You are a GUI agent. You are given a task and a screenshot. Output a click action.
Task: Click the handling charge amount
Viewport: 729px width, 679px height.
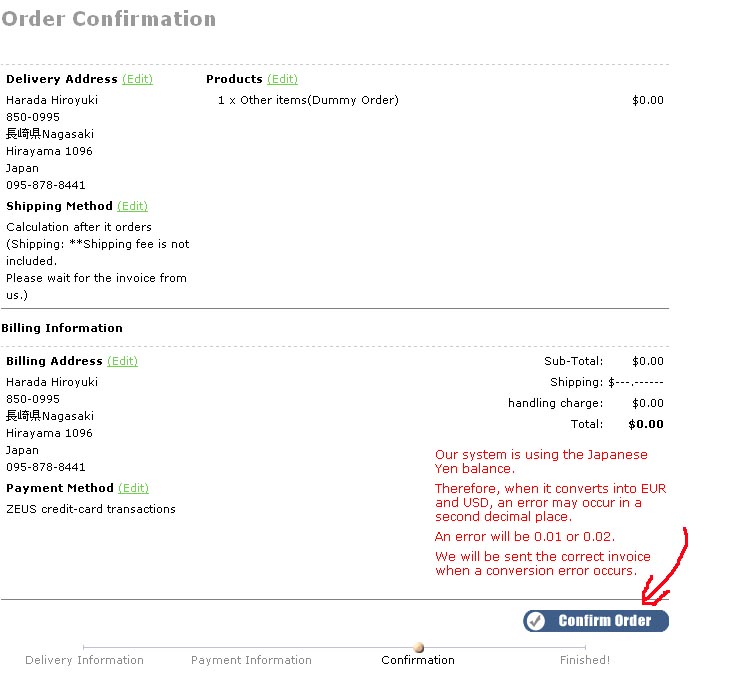(x=647, y=403)
